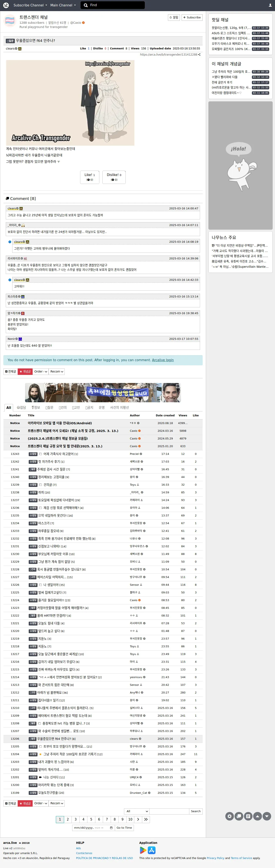Go to page 10 in pagination
275x868 pixels.
point(130,819)
